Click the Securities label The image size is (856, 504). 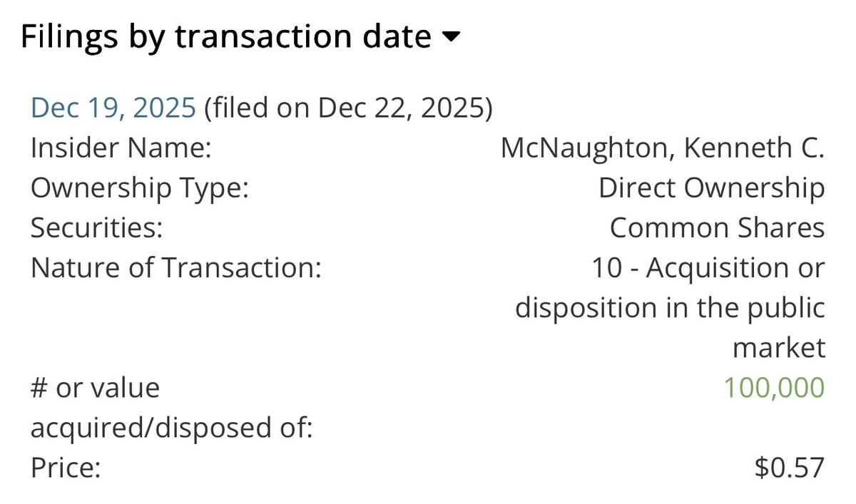point(97,228)
